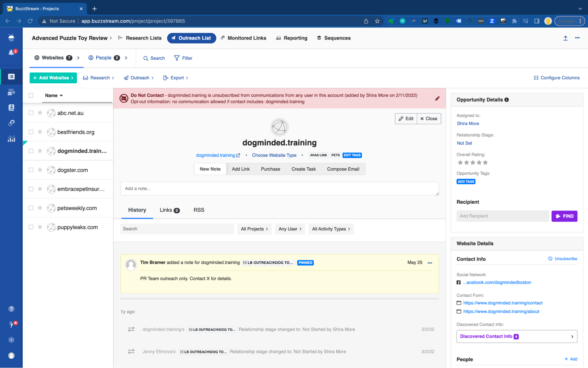The width and height of the screenshot is (588, 368).
Task: Set the Overall Rating to five stars
Action: (485, 163)
